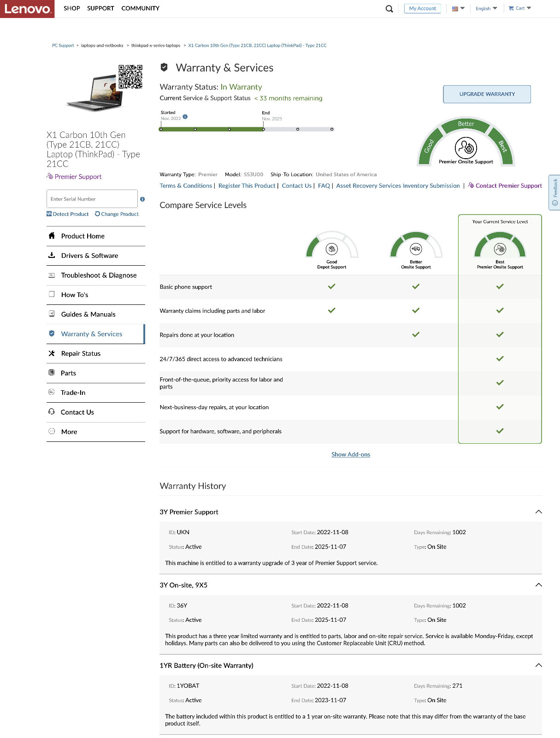The width and height of the screenshot is (560, 738).
Task: Open the Trade-In section
Action: tap(96, 393)
